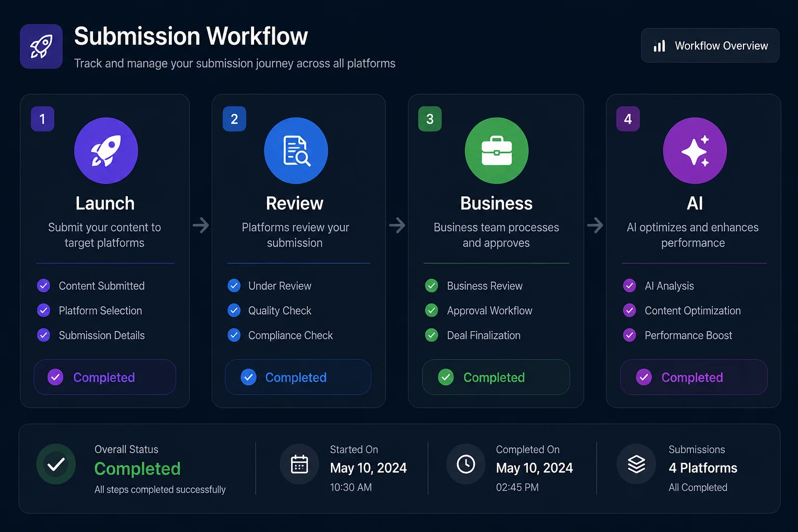Click 'Submit your content to target platforms' description
The height and width of the screenshot is (532, 798).
click(x=104, y=235)
